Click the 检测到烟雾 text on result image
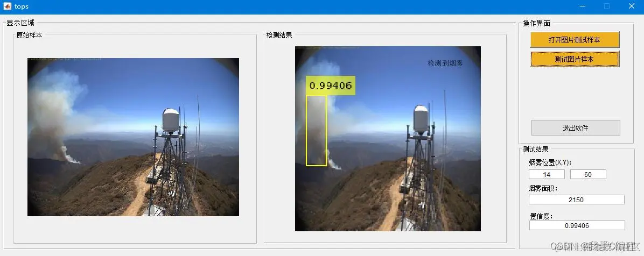644x256 pixels. (445, 63)
